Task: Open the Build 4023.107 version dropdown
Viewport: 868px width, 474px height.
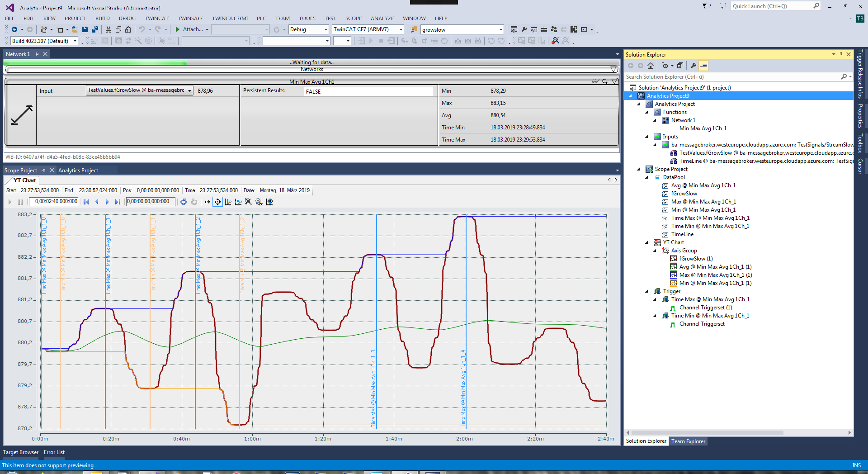Action: click(75, 41)
